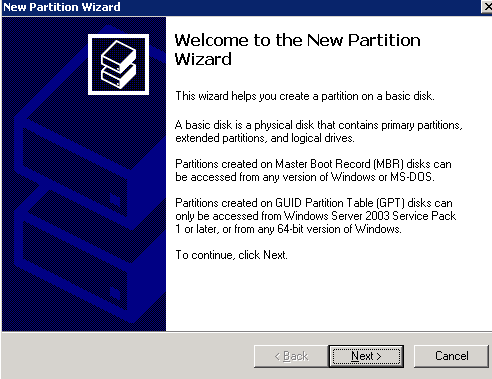Viewport: 492px width, 379px height.
Task: Click the square light on the upper banner drive
Action: point(115,200)
